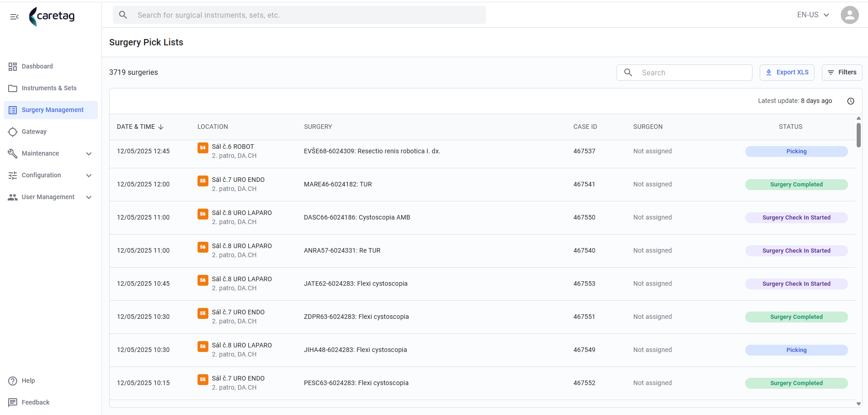This screenshot has width=868, height=415.
Task: Open the Gateway page
Action: 51,132
